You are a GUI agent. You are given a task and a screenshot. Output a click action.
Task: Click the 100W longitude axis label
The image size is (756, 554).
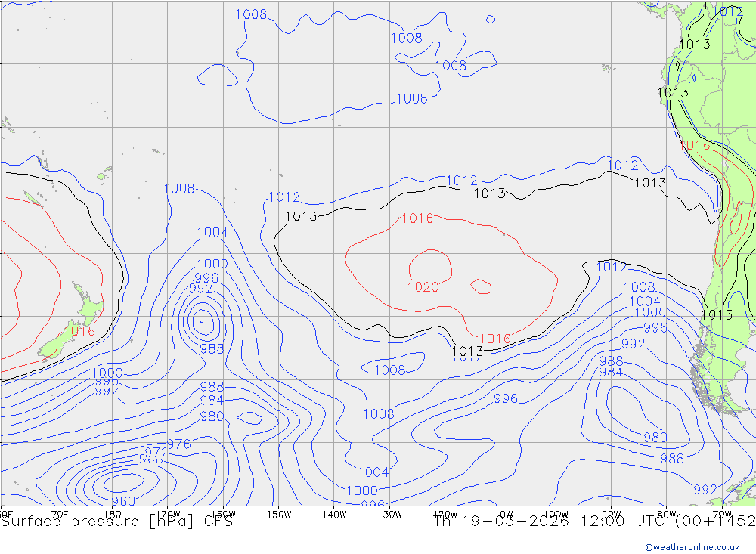pyautogui.click(x=556, y=515)
